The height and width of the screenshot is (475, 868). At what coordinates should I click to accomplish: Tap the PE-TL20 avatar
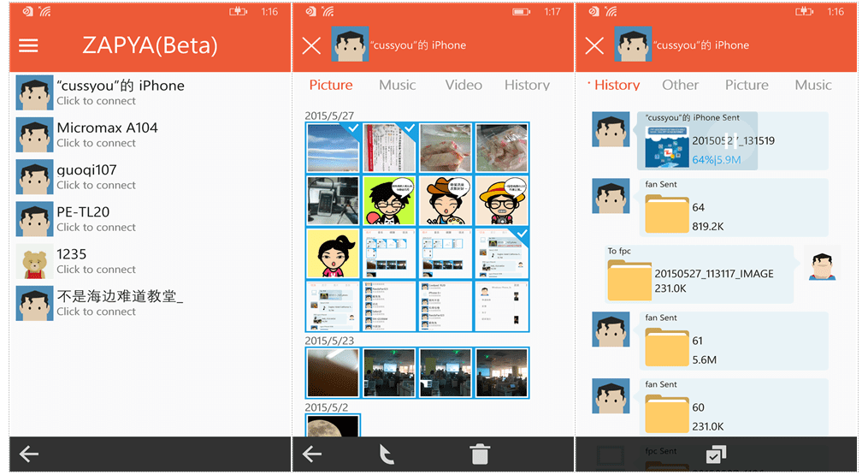pos(34,219)
